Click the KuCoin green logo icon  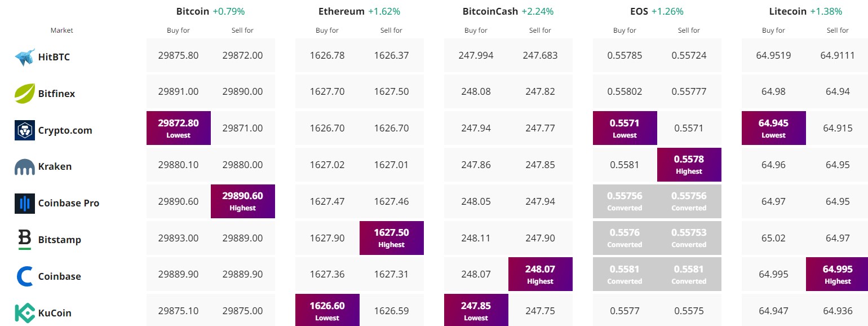coord(25,313)
